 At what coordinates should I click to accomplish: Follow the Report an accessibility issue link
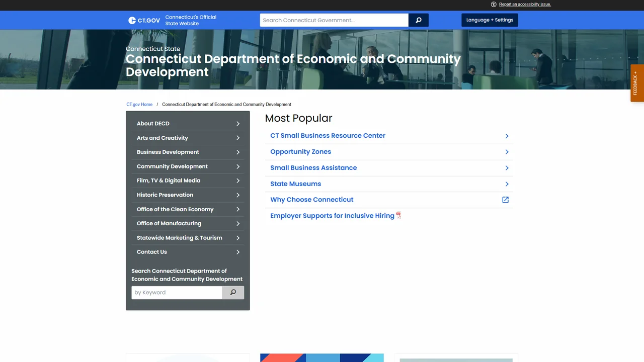click(525, 5)
